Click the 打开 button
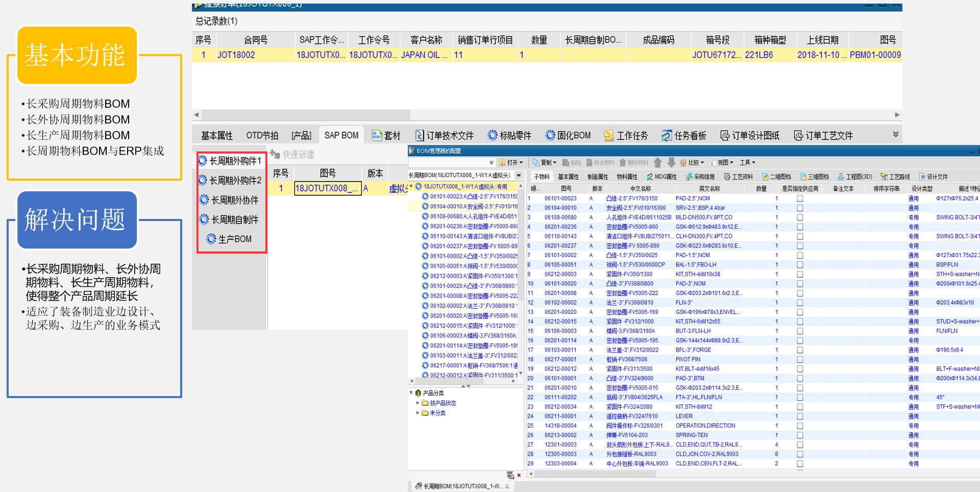980x492 pixels. coord(511,162)
